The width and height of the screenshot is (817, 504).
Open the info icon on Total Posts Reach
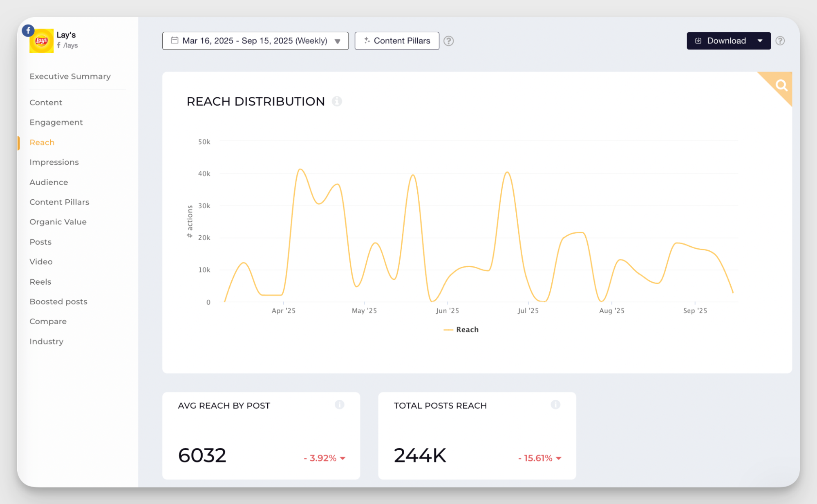pos(555,405)
